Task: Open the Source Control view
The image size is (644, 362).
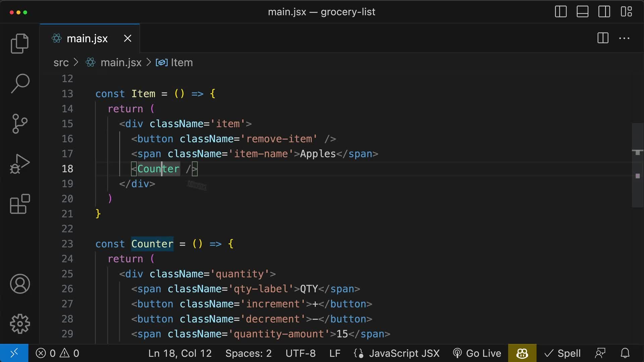Action: [x=20, y=123]
